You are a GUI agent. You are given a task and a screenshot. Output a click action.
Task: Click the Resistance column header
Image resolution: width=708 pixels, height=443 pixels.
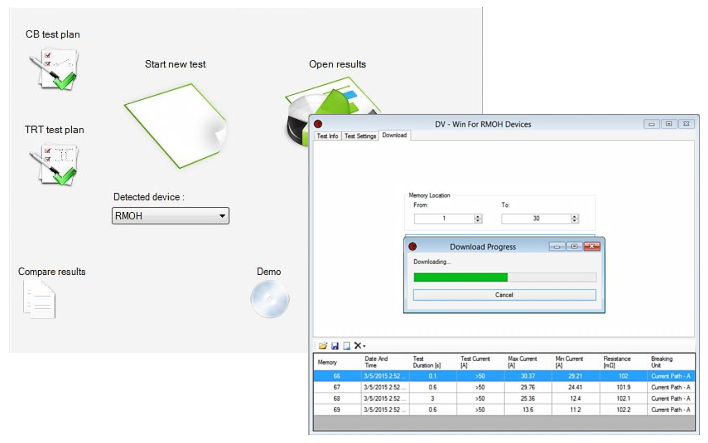(x=617, y=361)
